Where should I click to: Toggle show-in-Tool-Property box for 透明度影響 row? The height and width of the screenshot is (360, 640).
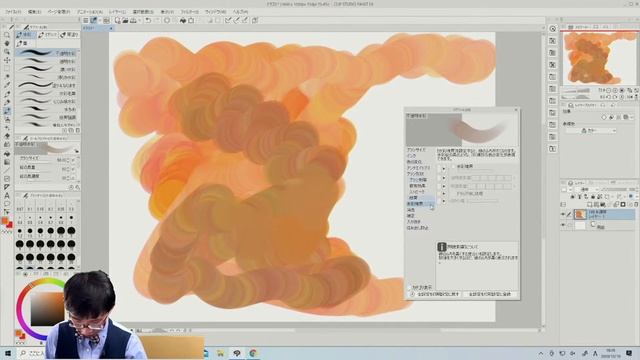pos(440,178)
